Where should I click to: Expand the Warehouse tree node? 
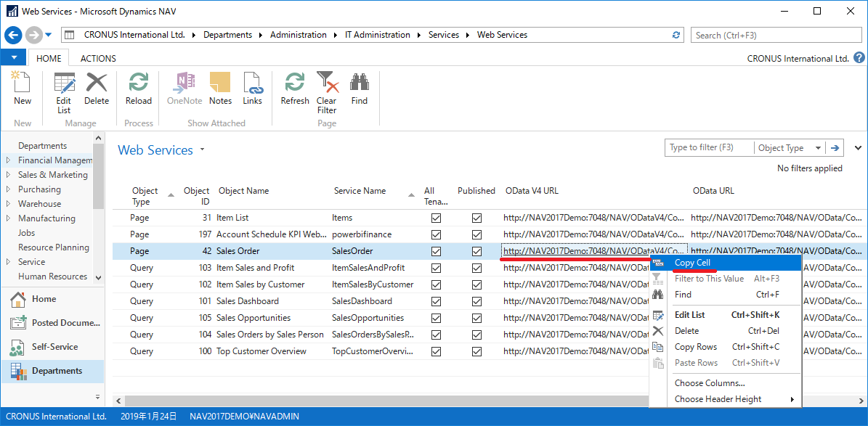(8, 204)
